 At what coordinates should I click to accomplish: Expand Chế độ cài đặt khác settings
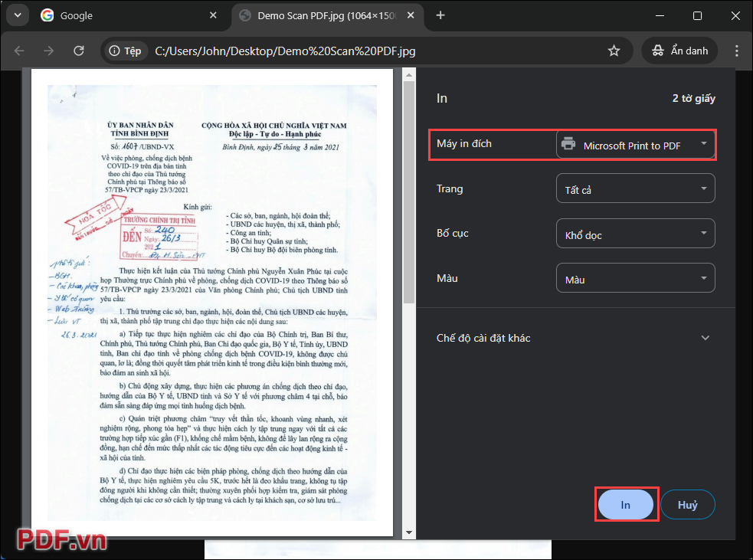pos(573,337)
